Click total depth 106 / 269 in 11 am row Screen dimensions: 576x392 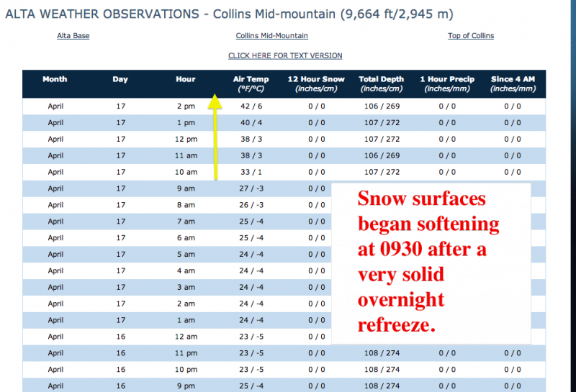coord(382,155)
